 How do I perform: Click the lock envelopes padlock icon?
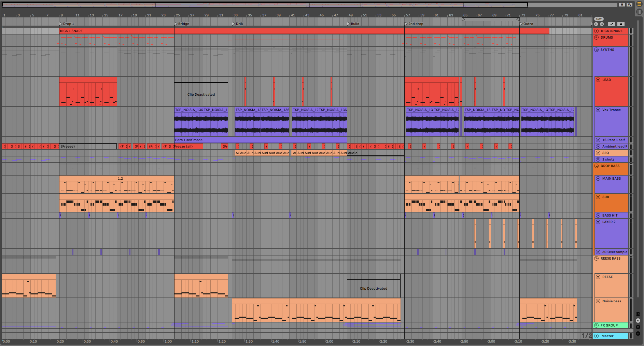click(x=621, y=24)
